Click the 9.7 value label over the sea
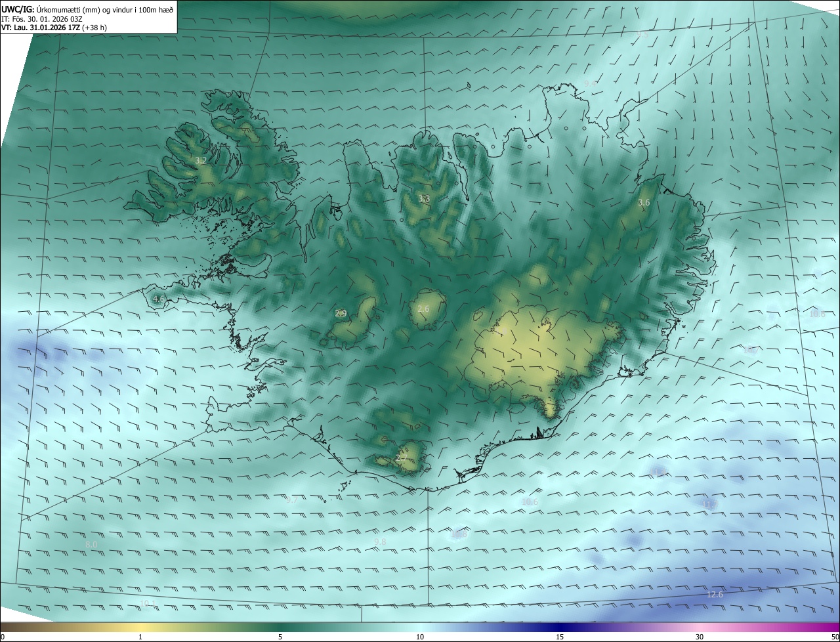 pyautogui.click(x=292, y=500)
